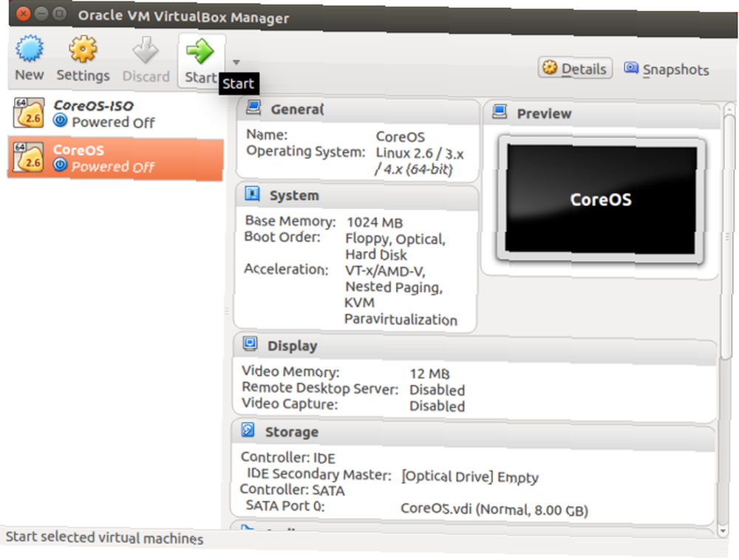Viewport: 739px width, 560px height.
Task: Click the CoreOS preview thumbnail
Action: (601, 199)
